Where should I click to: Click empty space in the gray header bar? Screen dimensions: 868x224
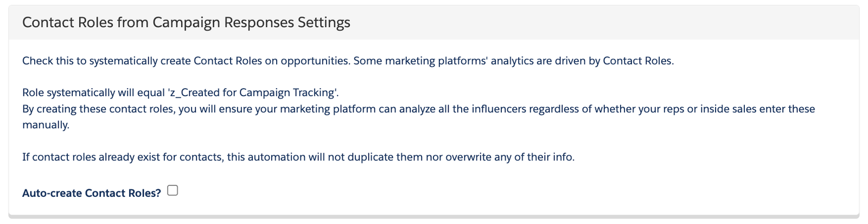(597, 22)
